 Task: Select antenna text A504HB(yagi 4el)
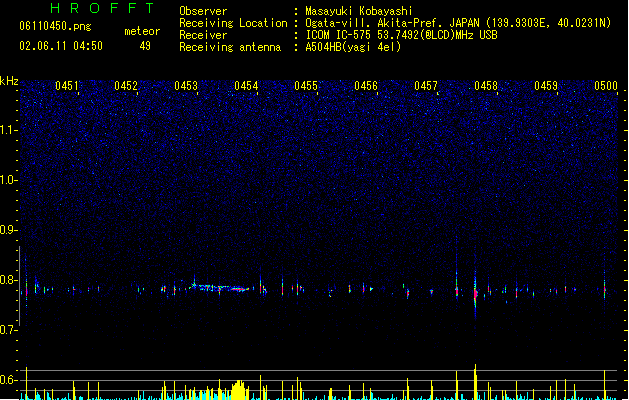coord(353,47)
